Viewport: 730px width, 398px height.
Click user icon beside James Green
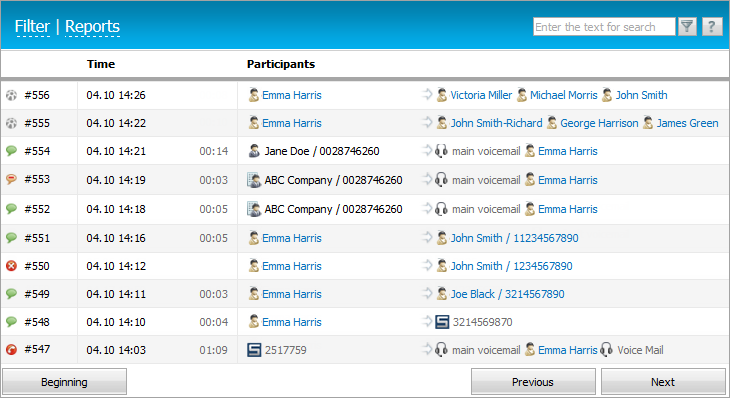click(x=648, y=123)
